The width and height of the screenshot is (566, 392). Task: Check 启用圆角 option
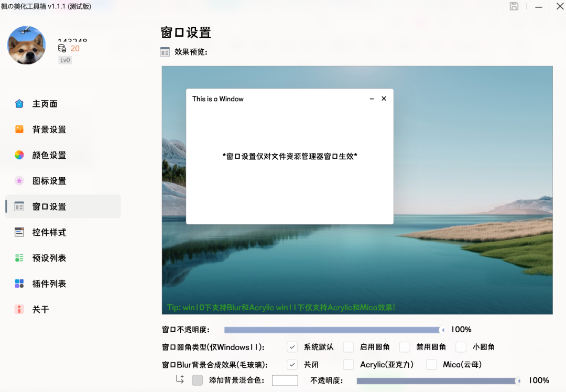click(349, 347)
